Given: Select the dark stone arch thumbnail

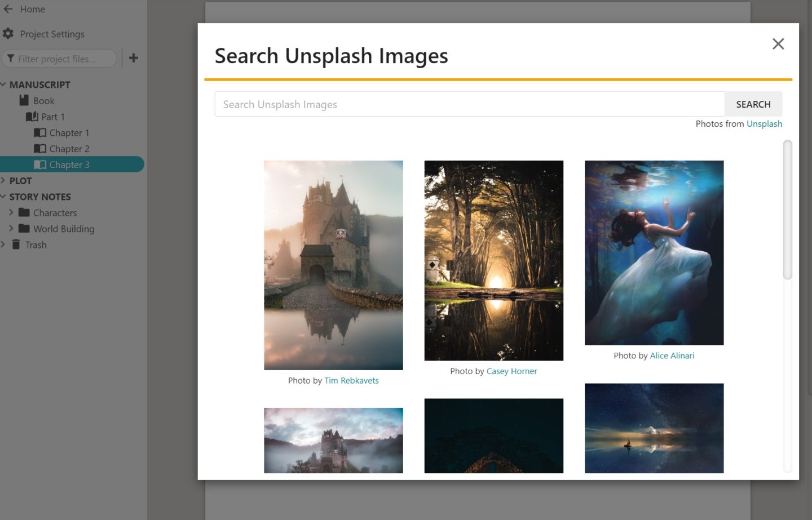Looking at the screenshot, I should pos(493,436).
